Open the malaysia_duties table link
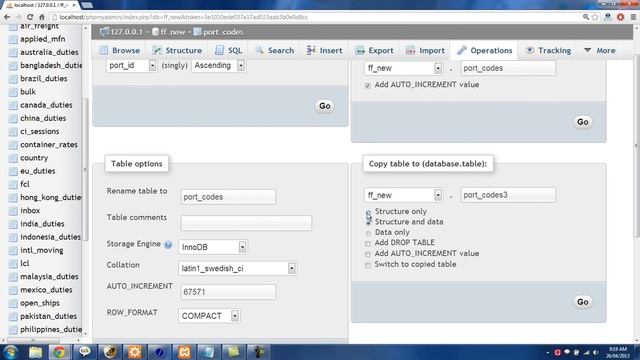 click(49, 277)
